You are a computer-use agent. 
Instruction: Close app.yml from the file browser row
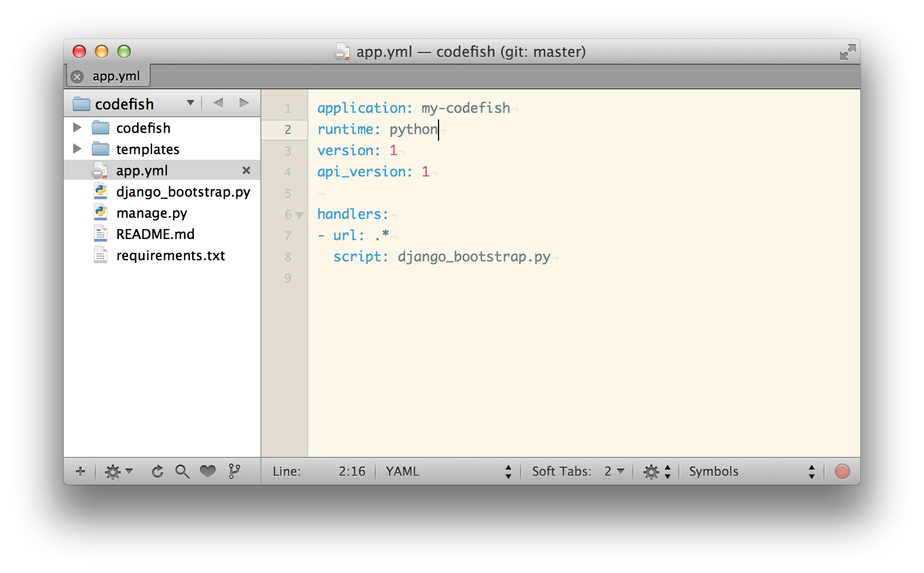pos(246,170)
